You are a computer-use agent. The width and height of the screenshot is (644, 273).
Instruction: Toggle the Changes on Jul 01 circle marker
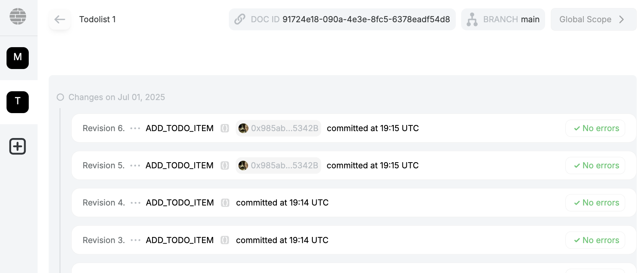pos(60,97)
